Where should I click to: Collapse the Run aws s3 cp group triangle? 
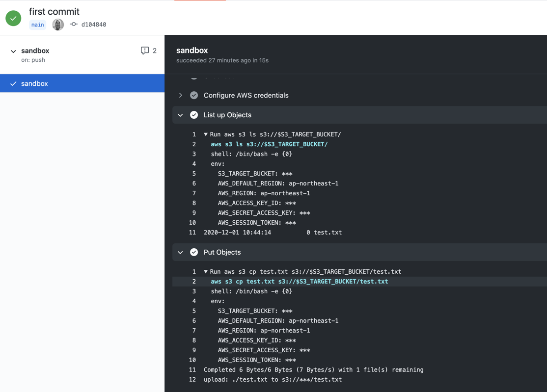tap(206, 271)
